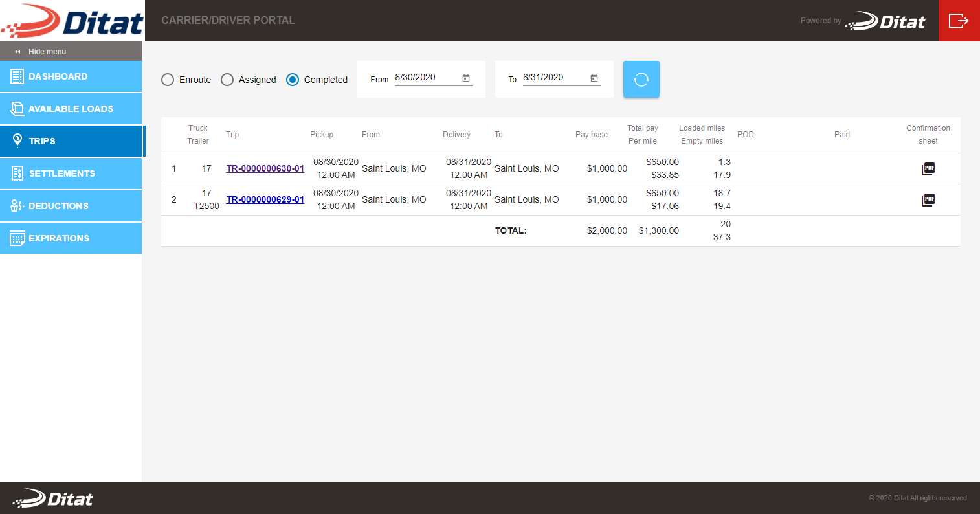
Task: Open the From date calendar picker
Action: (465, 77)
